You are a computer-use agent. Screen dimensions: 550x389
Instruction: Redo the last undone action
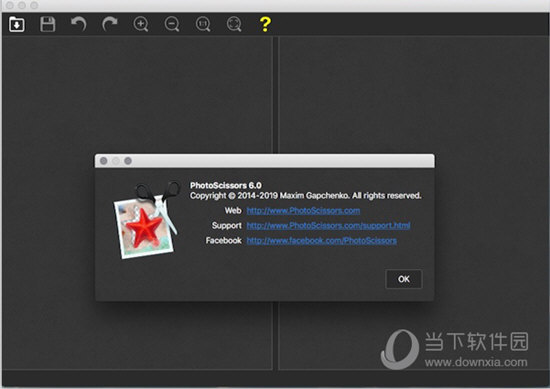click(109, 24)
